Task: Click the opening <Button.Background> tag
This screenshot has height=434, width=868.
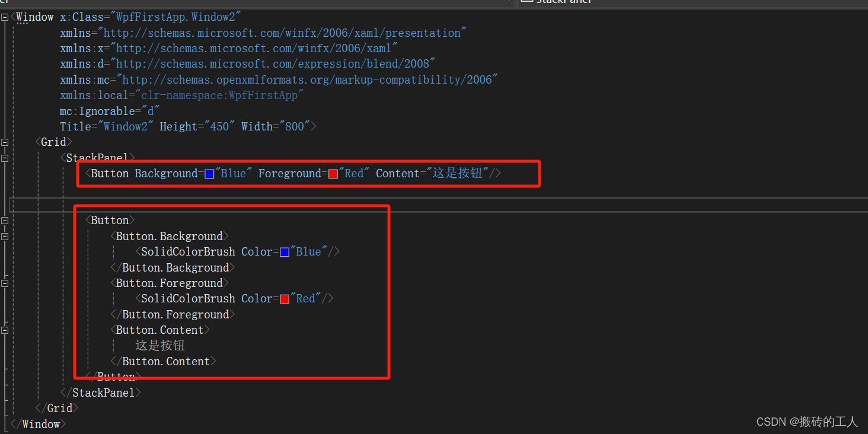Action: click(x=170, y=236)
